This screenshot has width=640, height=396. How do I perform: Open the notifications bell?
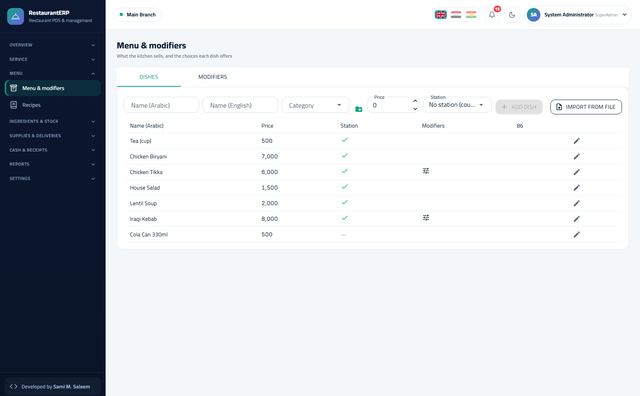point(492,15)
